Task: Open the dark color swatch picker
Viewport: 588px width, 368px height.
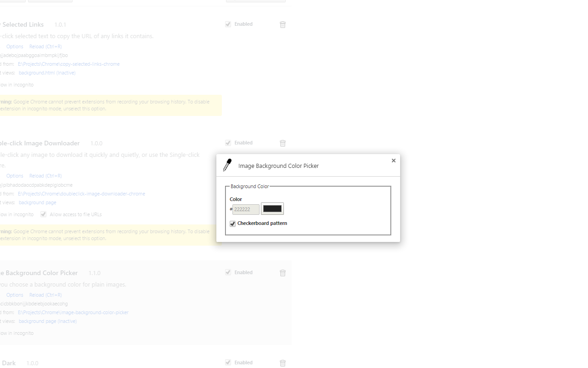Action: pos(272,209)
